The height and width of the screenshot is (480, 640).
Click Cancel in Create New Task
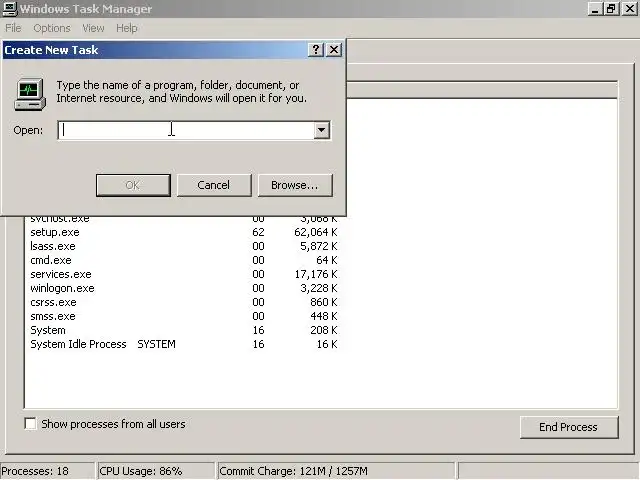(x=214, y=185)
